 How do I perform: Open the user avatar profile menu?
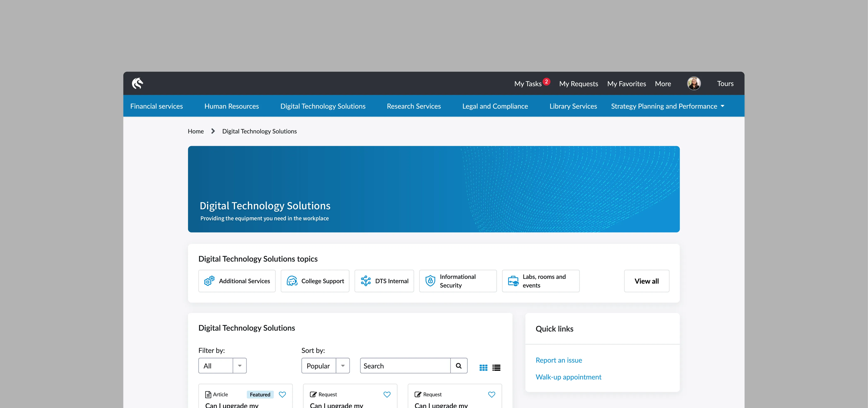pos(694,83)
